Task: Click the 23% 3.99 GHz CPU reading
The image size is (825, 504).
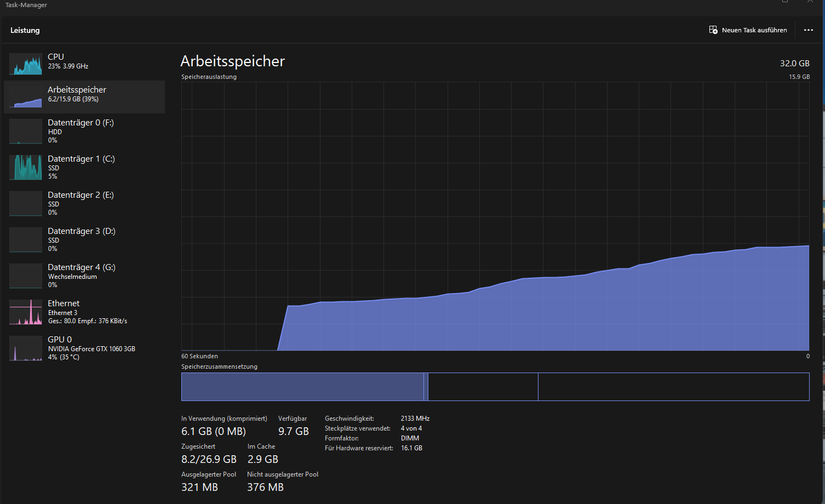Action: [68, 66]
